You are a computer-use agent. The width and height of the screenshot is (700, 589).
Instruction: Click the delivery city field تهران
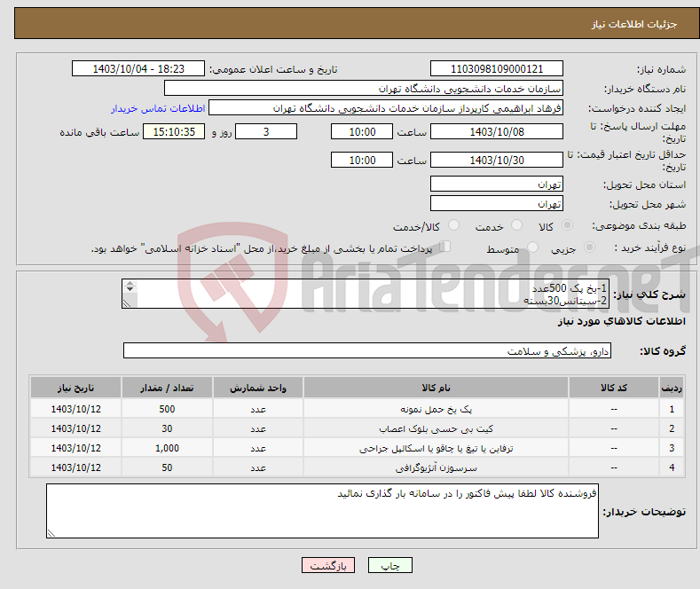click(x=497, y=203)
